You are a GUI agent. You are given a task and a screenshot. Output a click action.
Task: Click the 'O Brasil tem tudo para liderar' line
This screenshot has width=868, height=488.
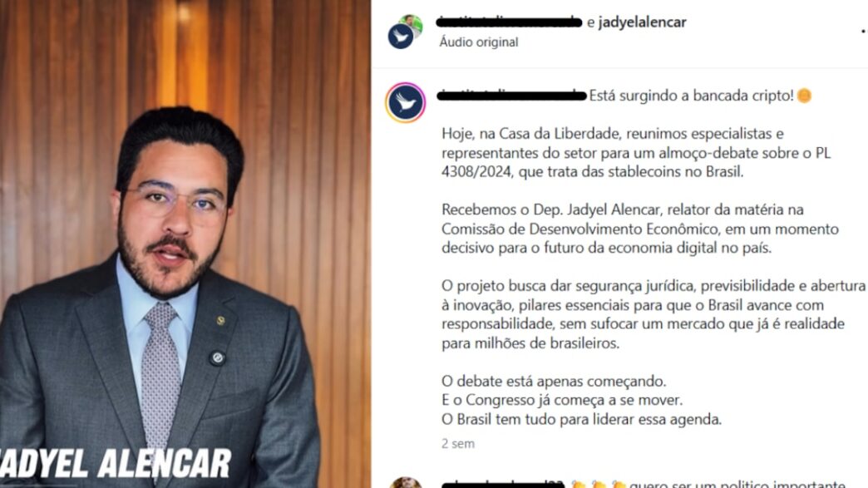click(x=581, y=419)
